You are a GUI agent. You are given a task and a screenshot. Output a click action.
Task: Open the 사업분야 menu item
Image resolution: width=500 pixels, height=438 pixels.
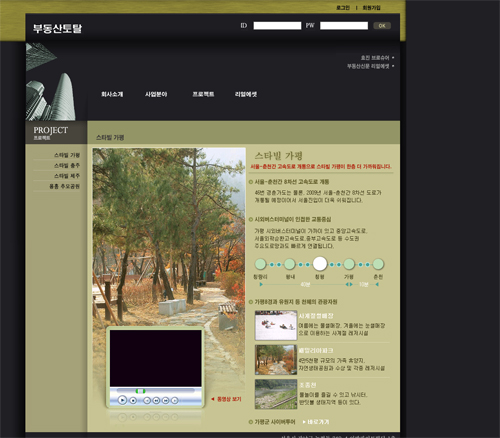coord(156,94)
